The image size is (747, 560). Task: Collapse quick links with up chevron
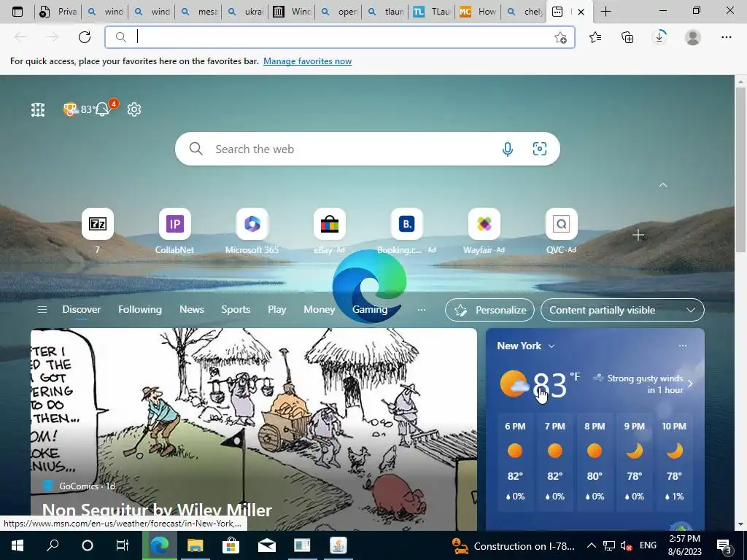(663, 184)
